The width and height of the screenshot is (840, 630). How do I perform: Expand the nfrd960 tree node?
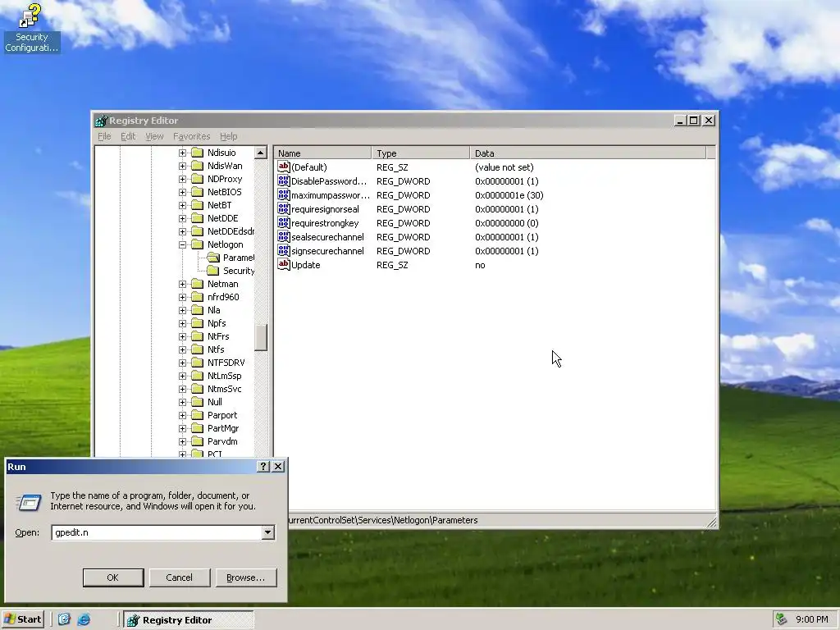coord(183,297)
